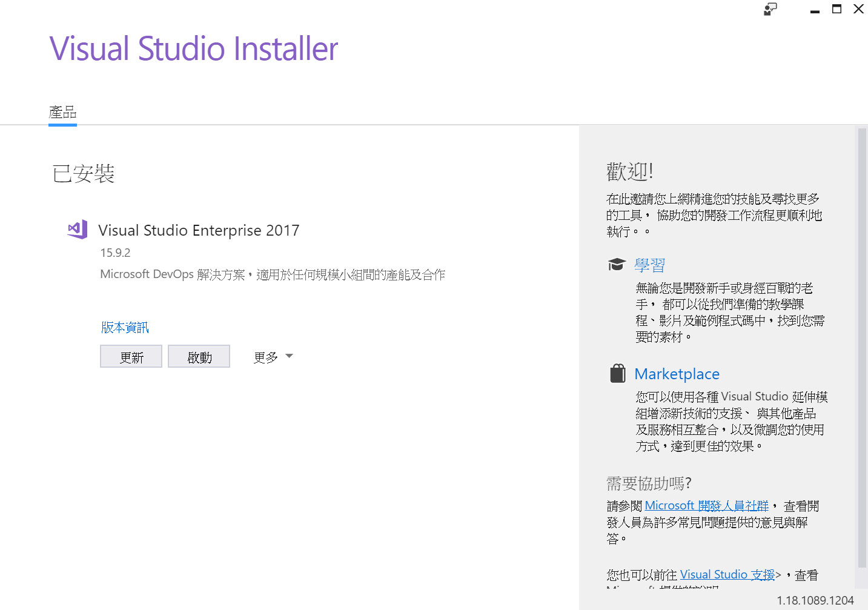Click the graduation cap learning icon
Screen dimensions: 868x610
(x=617, y=264)
